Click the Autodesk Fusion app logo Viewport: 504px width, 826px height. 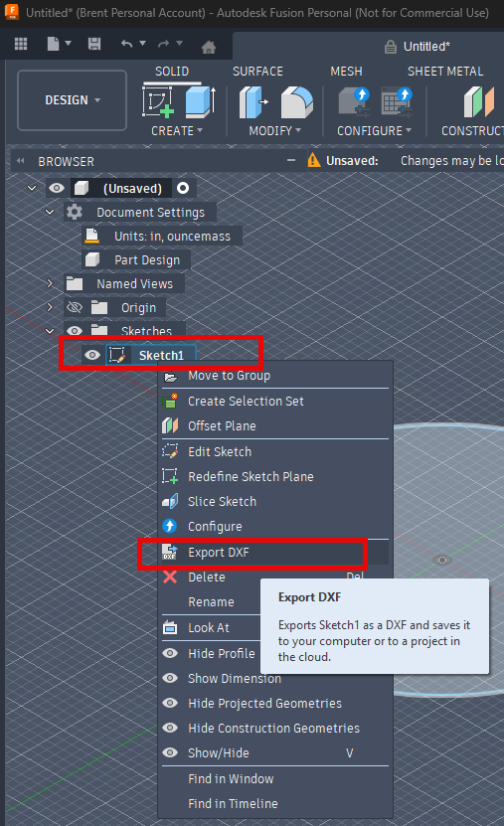tap(12, 11)
